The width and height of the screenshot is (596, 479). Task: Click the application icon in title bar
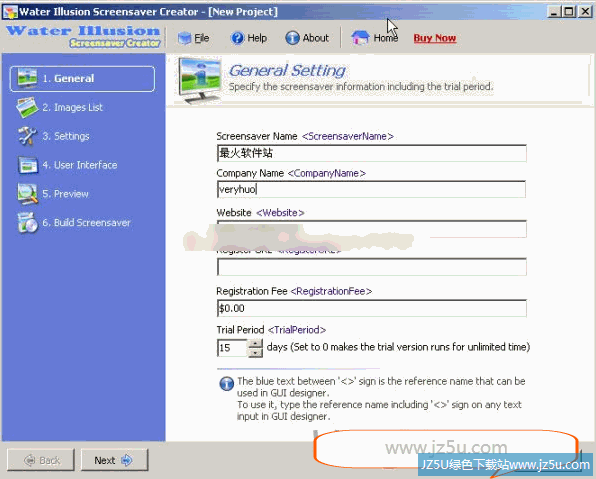click(x=10, y=12)
